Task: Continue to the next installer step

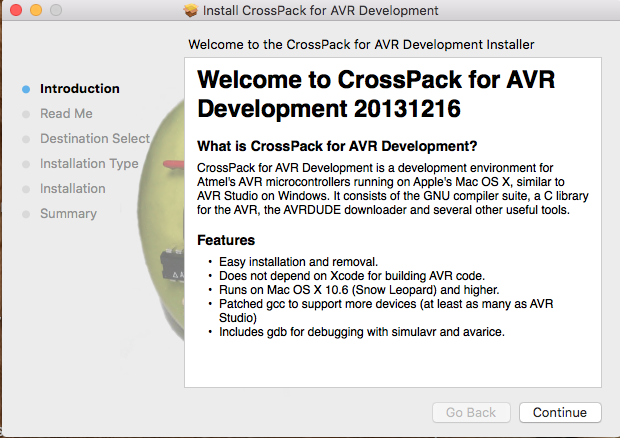Action: point(560,412)
